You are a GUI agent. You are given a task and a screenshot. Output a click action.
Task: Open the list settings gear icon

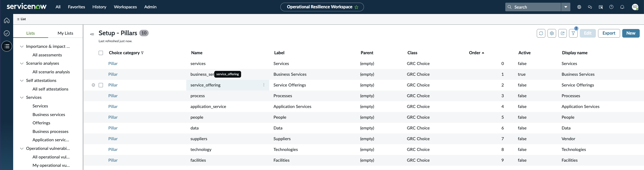tap(552, 33)
